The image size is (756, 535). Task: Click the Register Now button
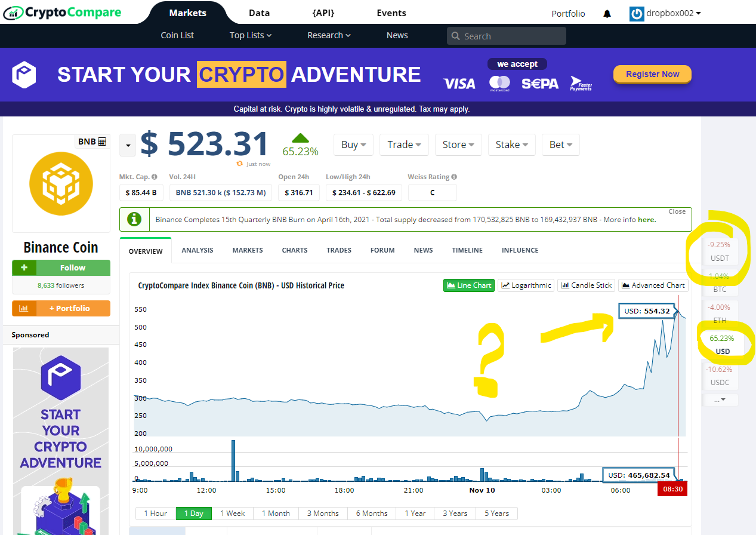(x=652, y=74)
